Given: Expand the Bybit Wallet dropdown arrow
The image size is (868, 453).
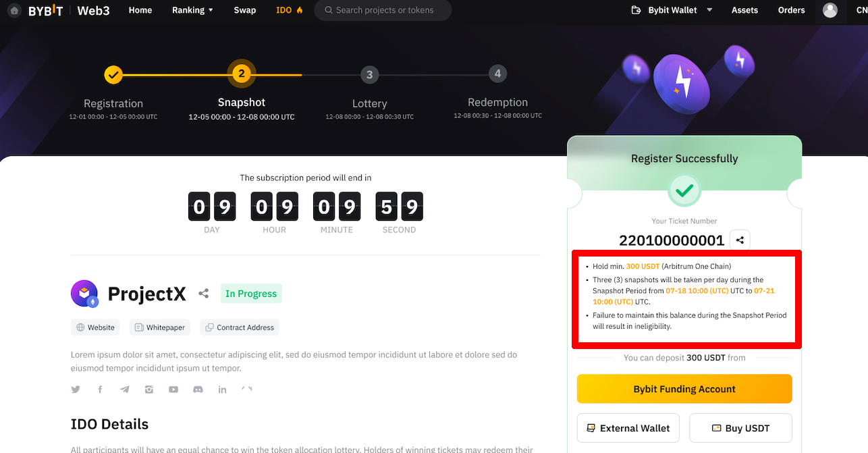Looking at the screenshot, I should (x=709, y=10).
